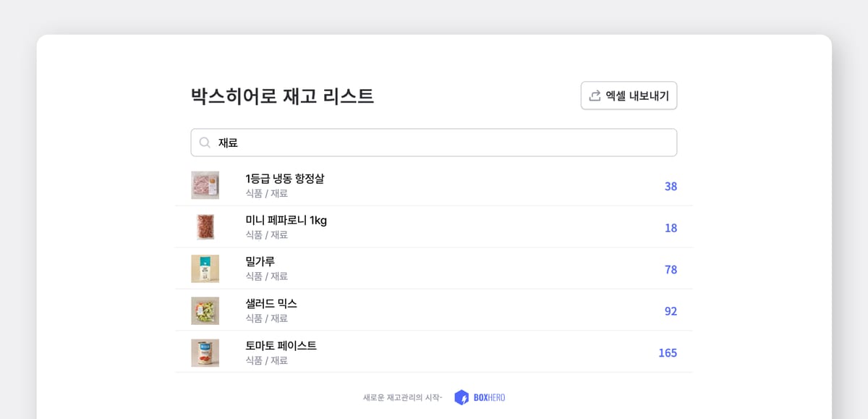868x419 pixels.
Task: Open the 미니 페파로니 1kg product thumbnail
Action: pyautogui.click(x=205, y=227)
